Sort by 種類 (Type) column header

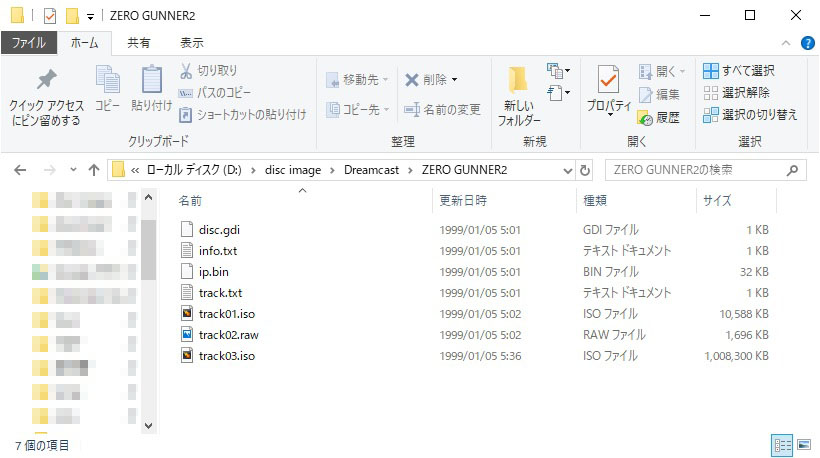[x=595, y=201]
